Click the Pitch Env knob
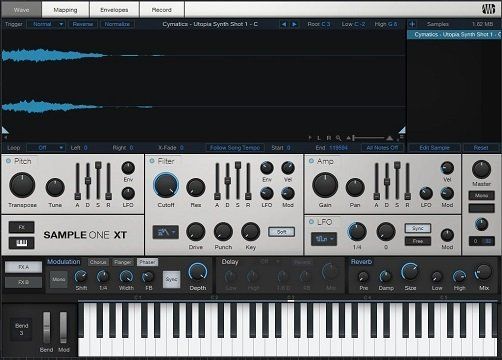The width and height of the screenshot is (502, 360). tap(128, 168)
